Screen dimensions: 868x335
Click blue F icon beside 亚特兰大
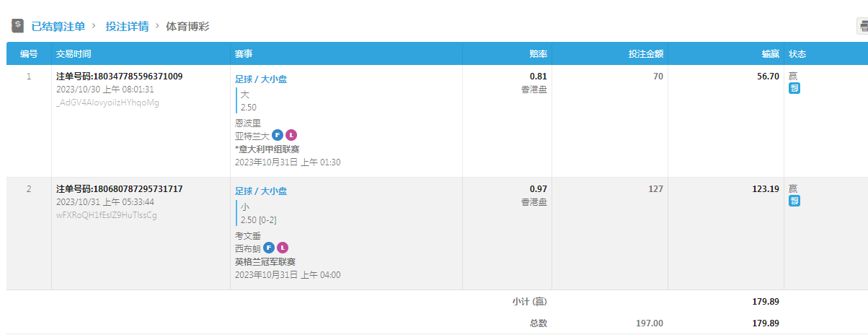point(277,135)
